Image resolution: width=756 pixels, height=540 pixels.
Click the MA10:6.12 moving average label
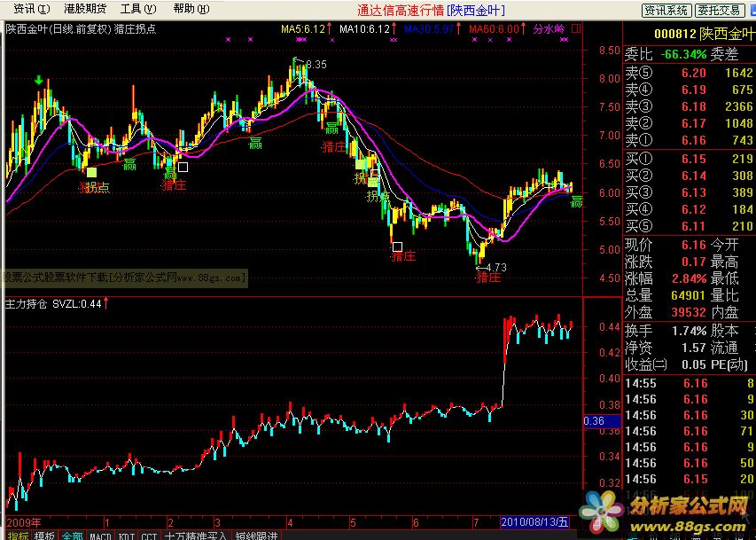364,29
